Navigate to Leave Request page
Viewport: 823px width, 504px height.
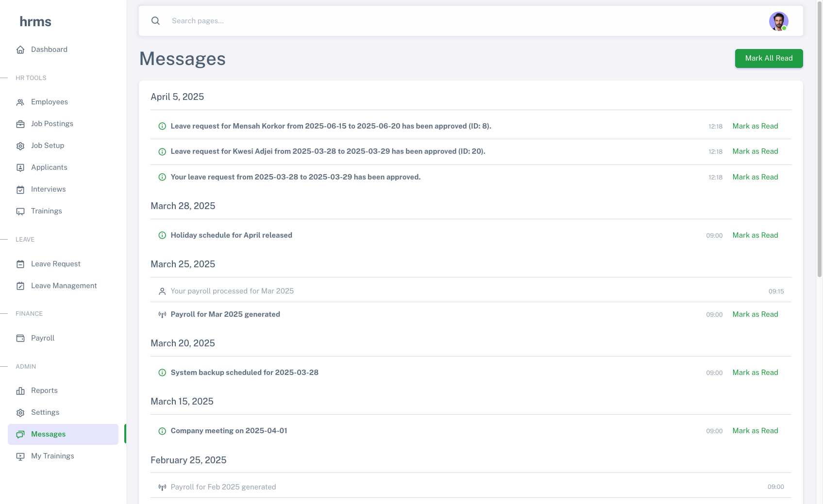click(x=55, y=264)
